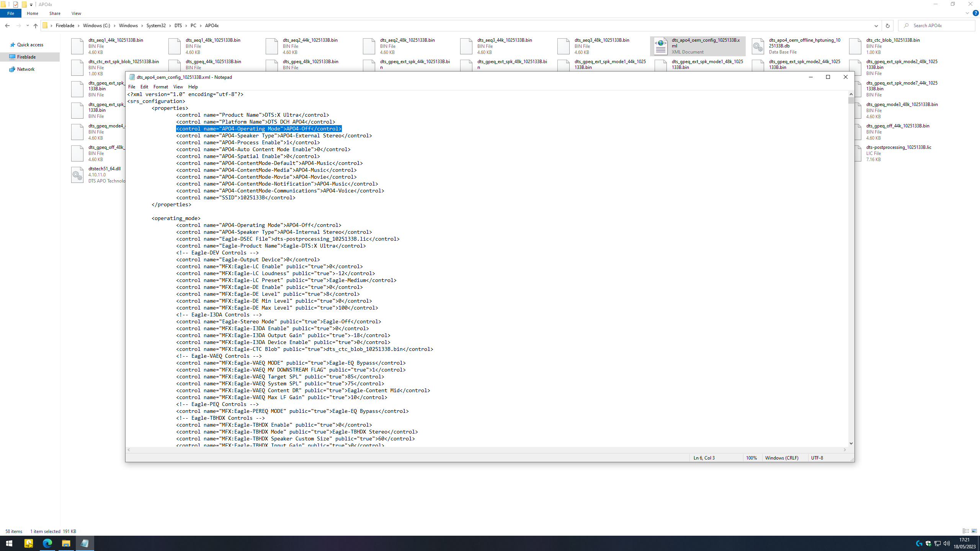Image resolution: width=980 pixels, height=551 pixels.
Task: Select Network in navigation pane
Action: [x=26, y=69]
